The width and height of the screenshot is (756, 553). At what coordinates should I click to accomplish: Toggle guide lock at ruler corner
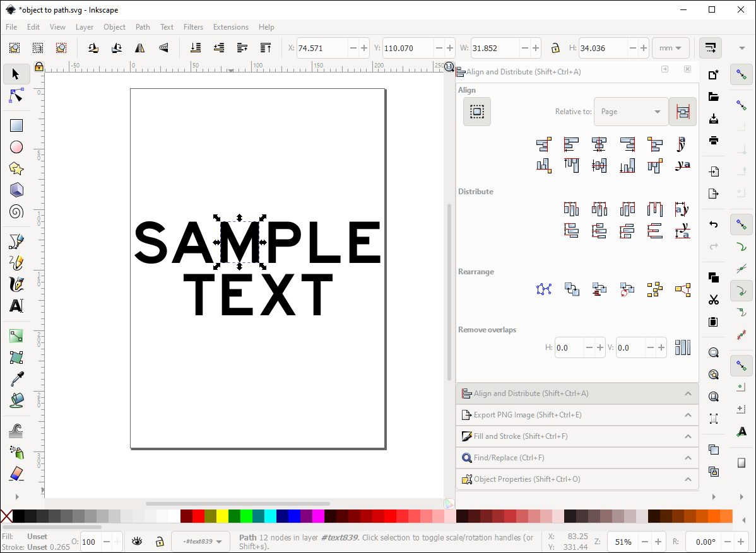tap(38, 67)
